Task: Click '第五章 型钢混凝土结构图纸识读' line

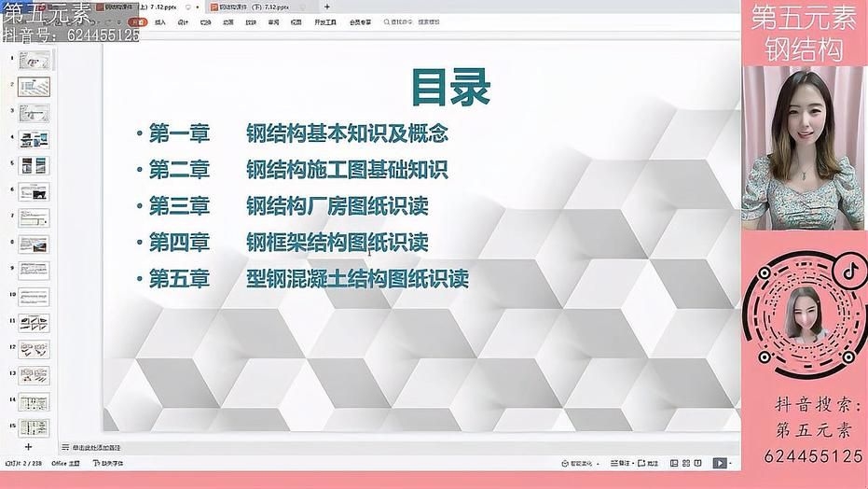Action: 308,278
